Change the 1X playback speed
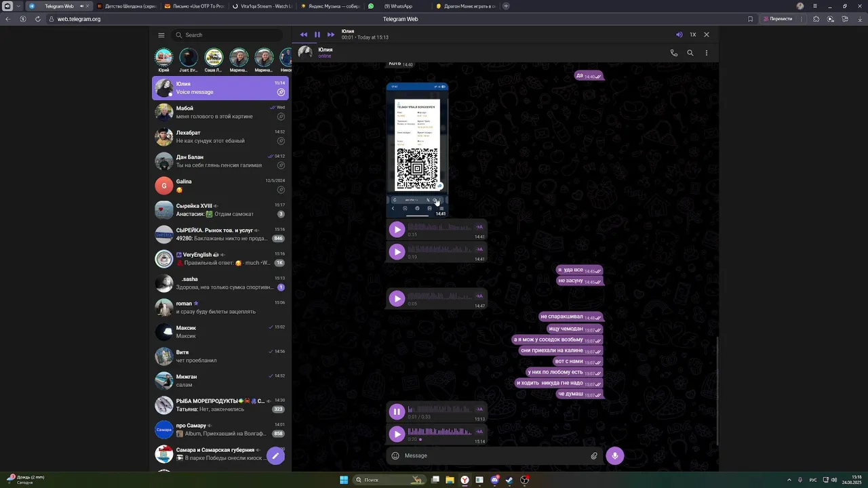868x488 pixels. (693, 35)
